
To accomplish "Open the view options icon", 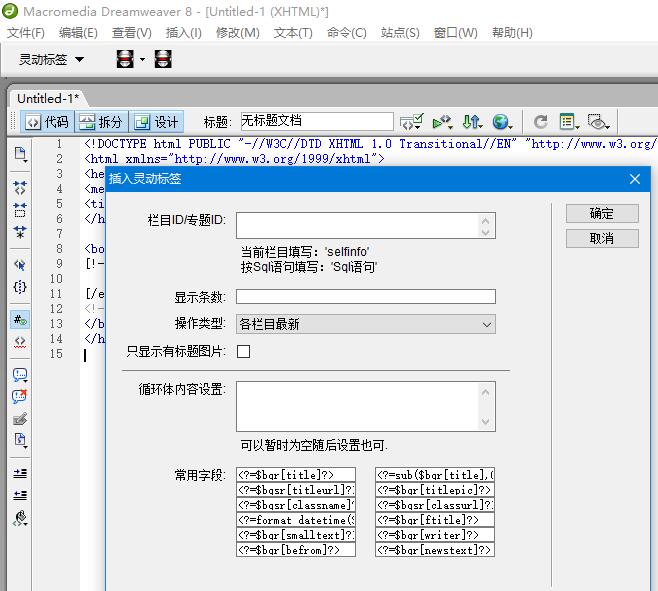I will 569,122.
